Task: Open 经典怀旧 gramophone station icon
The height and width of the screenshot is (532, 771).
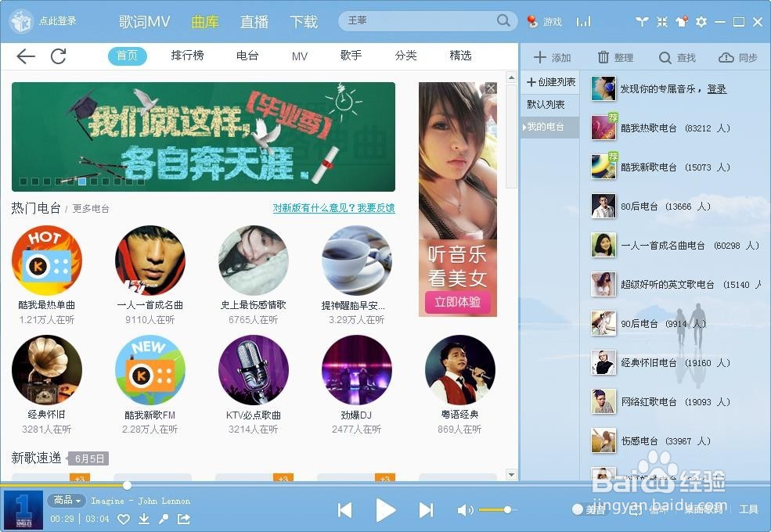Action: click(x=47, y=370)
